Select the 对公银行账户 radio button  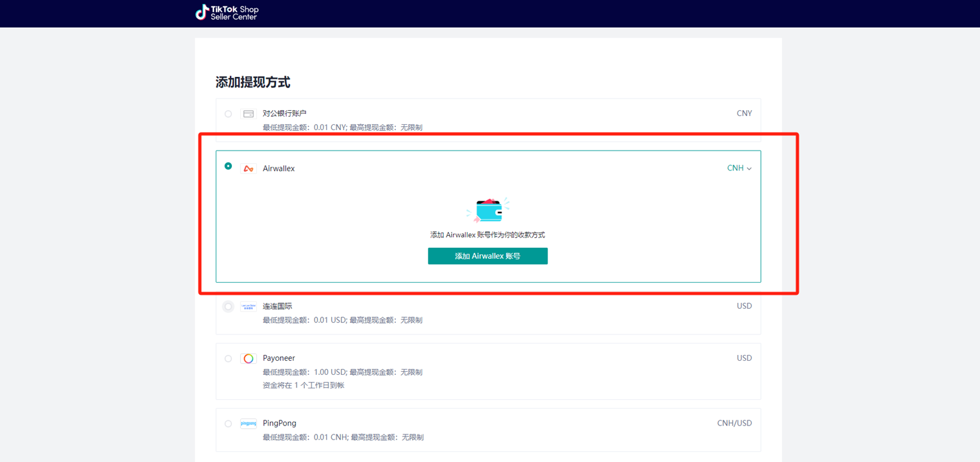click(x=228, y=114)
